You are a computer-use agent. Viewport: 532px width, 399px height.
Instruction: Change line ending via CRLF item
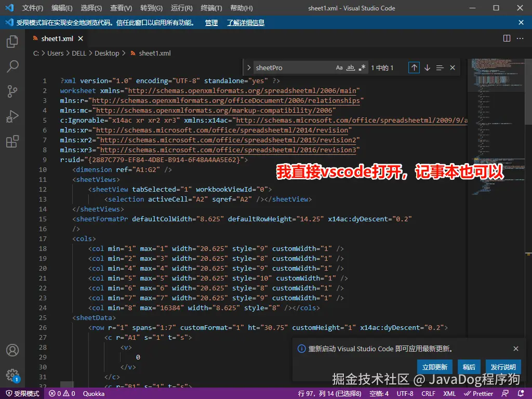click(x=428, y=394)
